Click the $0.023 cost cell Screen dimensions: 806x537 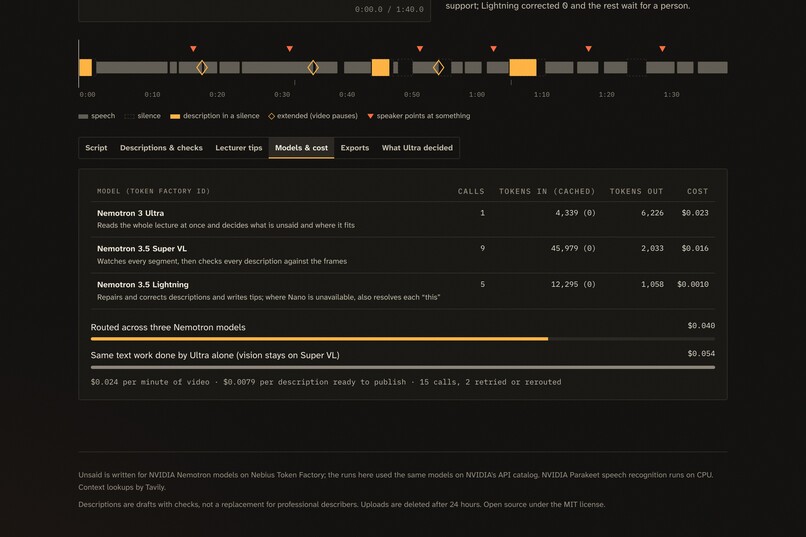pos(695,213)
